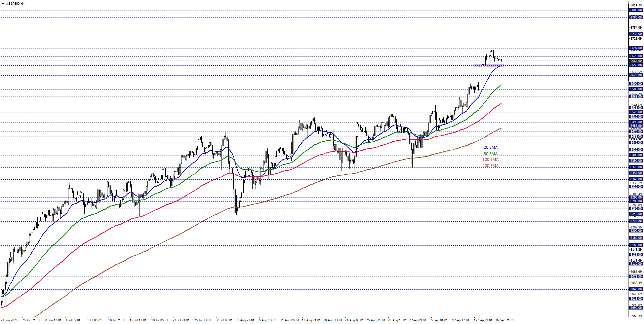Screen dimensions: 644x324
Task: Click the 6075.00 price level label
Action: click(x=636, y=277)
